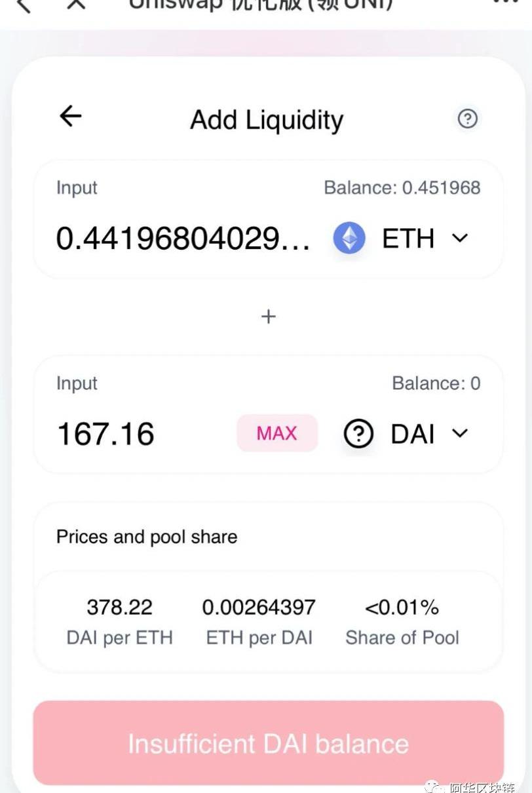Click the ETH Balance: 0.451968 text
532x793 pixels.
click(402, 188)
